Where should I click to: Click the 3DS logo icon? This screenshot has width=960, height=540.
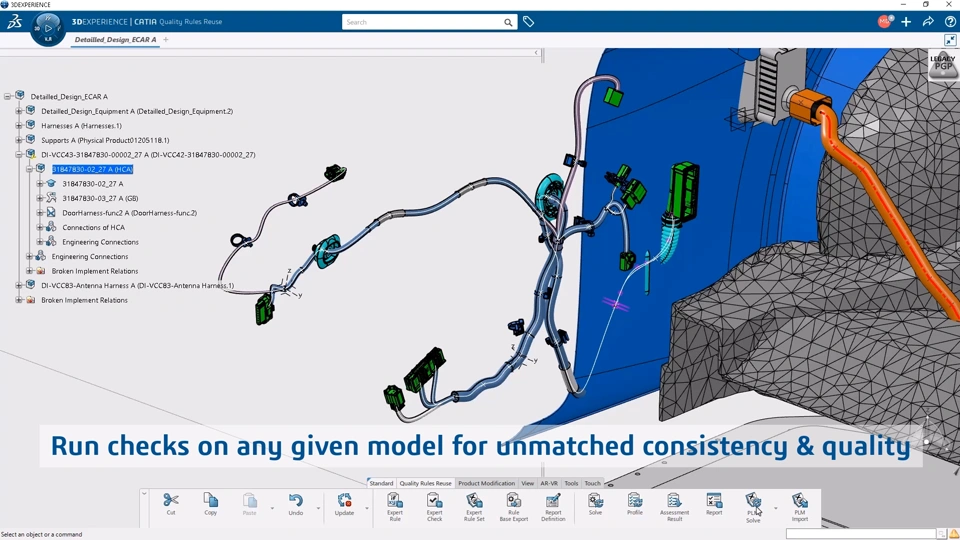tap(15, 22)
